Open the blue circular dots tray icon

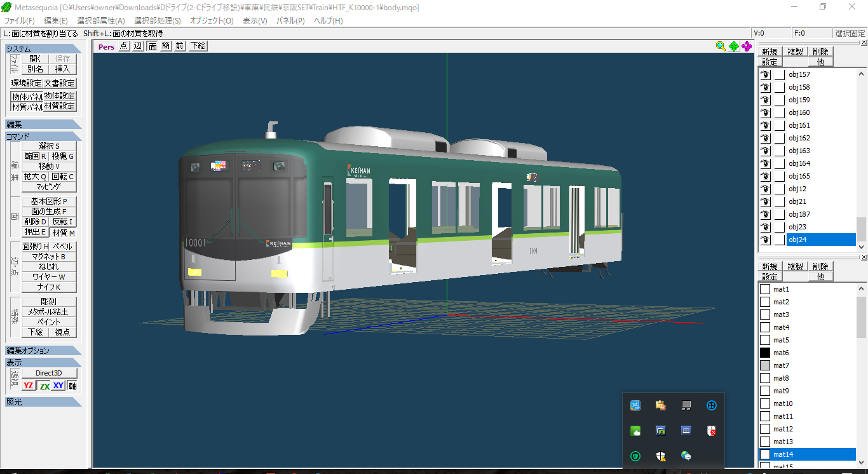[712, 405]
